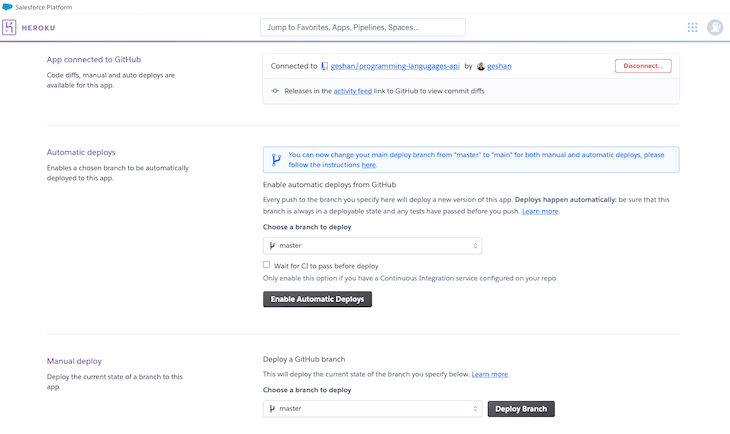Click Learn more under manual deploy
The width and height of the screenshot is (730, 434).
tap(490, 374)
